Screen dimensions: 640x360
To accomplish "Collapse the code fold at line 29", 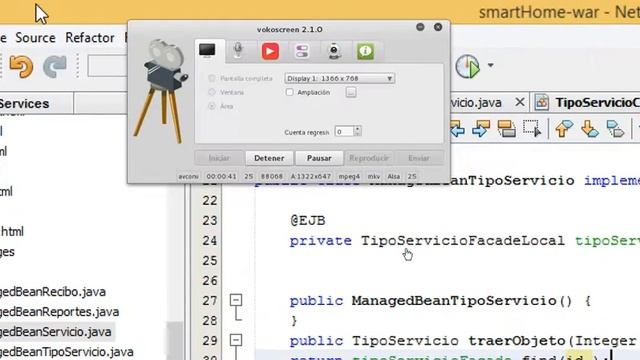I will [236, 340].
